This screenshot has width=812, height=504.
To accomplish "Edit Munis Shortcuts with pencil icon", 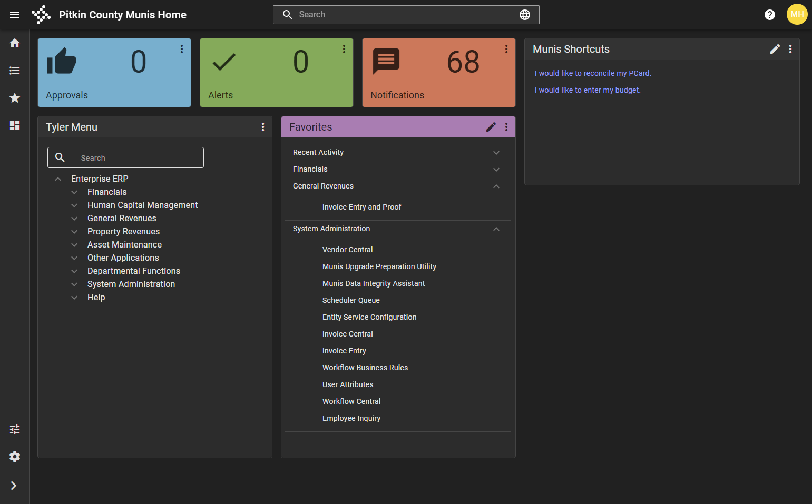I will pos(775,49).
